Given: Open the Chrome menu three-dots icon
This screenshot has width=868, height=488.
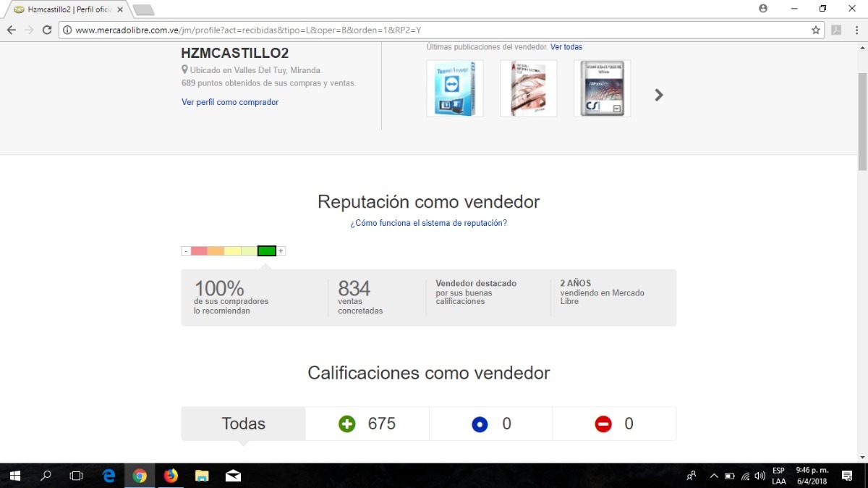Looking at the screenshot, I should point(856,30).
